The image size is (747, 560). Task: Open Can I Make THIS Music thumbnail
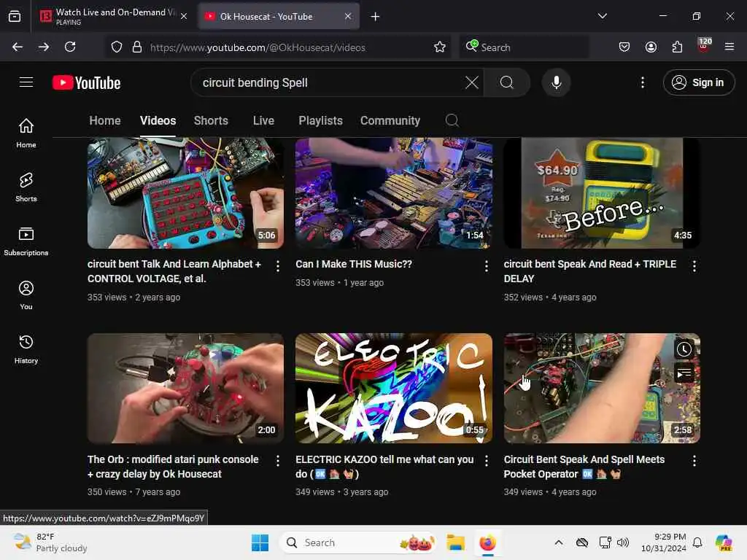(393, 192)
